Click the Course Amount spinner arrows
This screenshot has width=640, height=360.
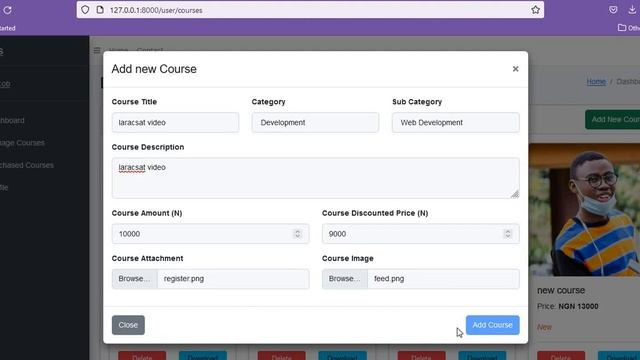tap(298, 233)
